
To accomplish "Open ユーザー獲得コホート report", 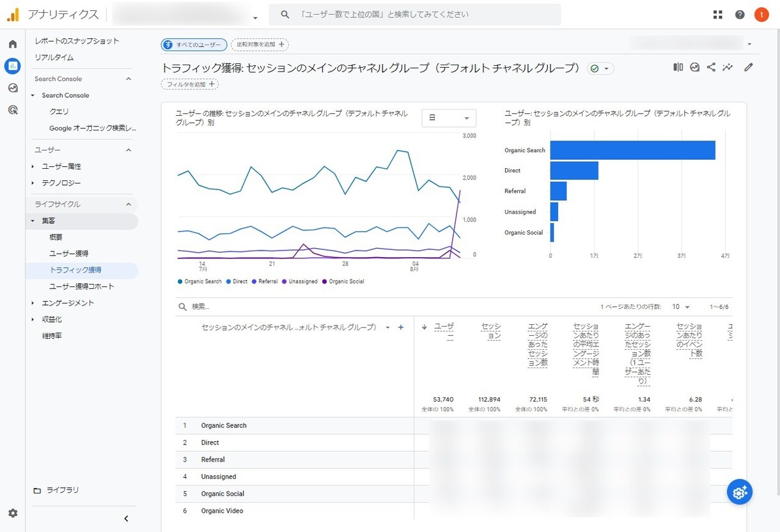I will (x=82, y=286).
